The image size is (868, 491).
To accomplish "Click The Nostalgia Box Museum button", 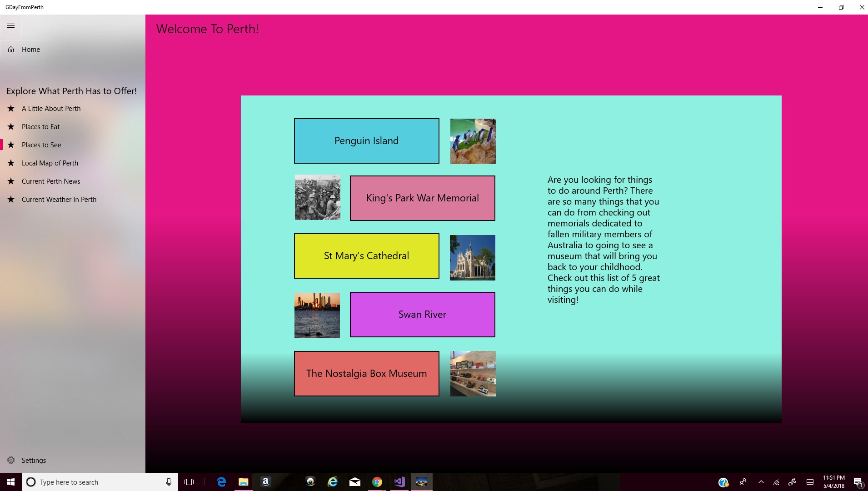I will pos(367,374).
